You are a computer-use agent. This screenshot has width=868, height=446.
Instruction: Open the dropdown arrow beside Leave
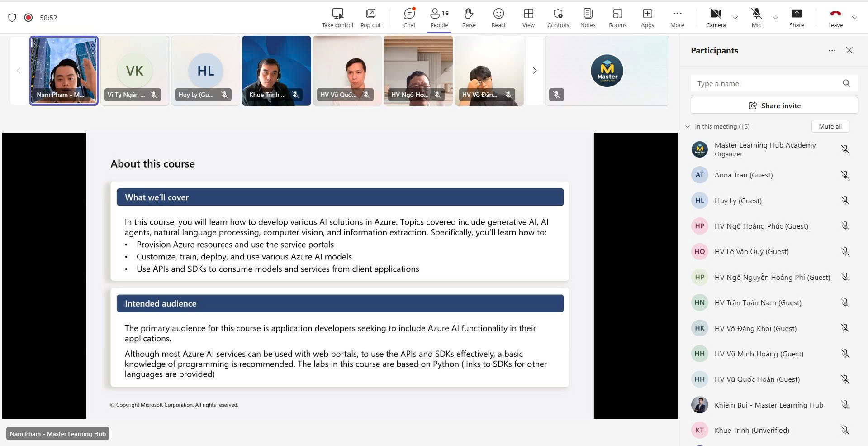tap(854, 18)
